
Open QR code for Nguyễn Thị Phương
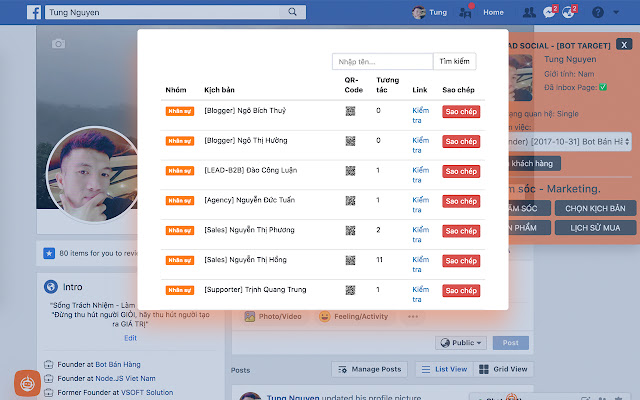click(x=350, y=230)
